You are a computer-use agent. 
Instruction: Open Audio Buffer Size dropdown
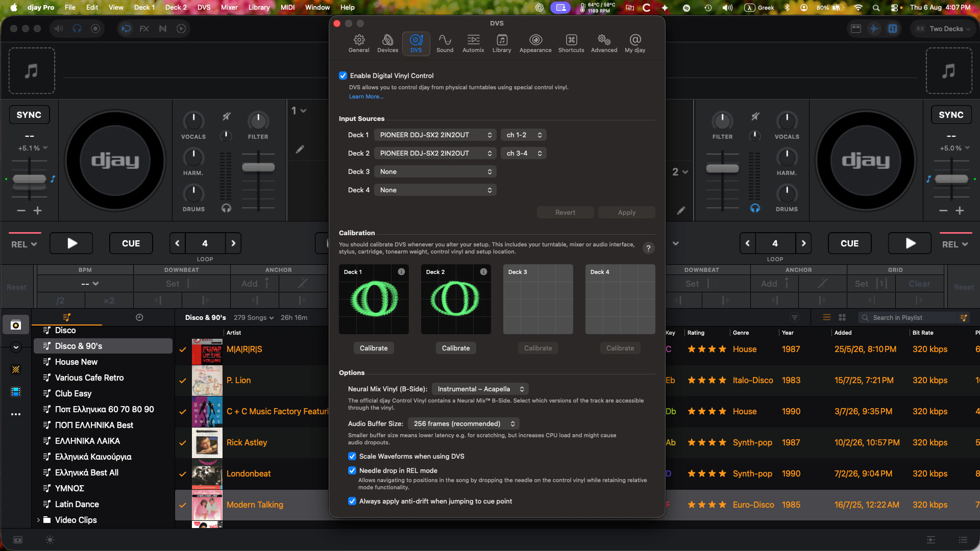[463, 423]
